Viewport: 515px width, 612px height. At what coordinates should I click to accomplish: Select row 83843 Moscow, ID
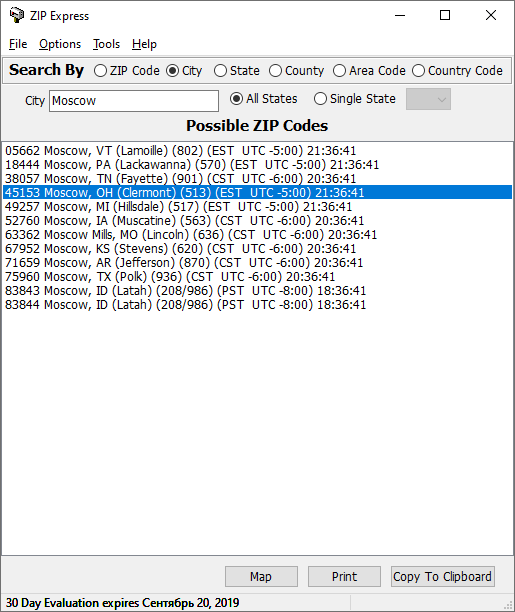(x=257, y=291)
